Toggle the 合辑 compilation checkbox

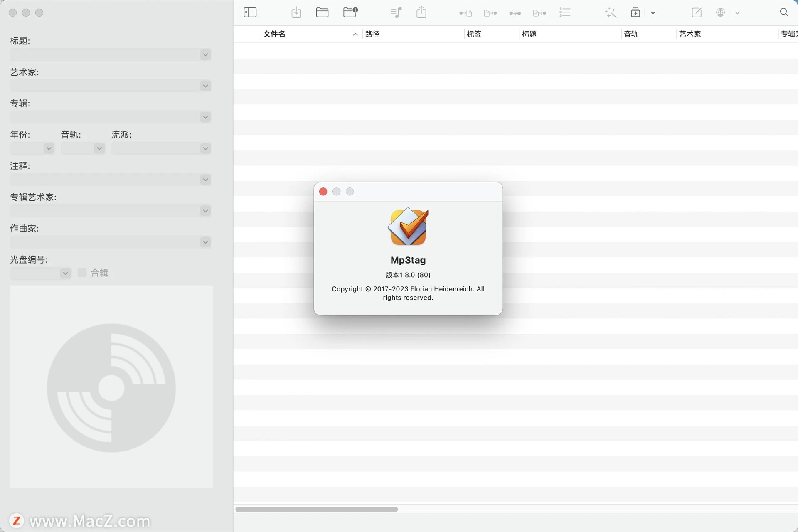(82, 273)
